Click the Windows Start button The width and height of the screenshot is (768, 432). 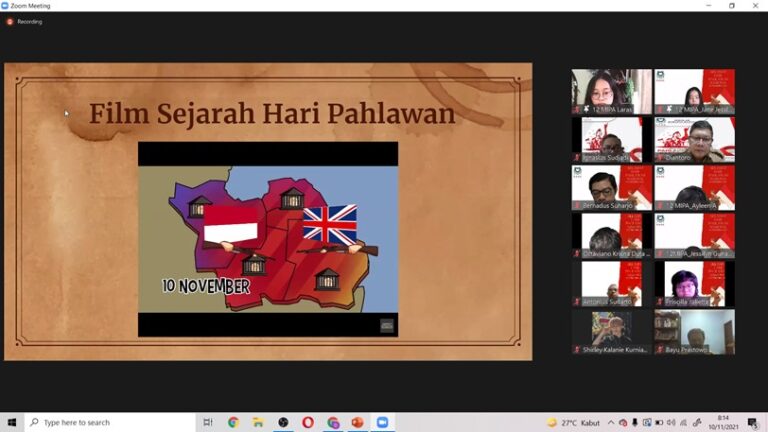point(12,423)
